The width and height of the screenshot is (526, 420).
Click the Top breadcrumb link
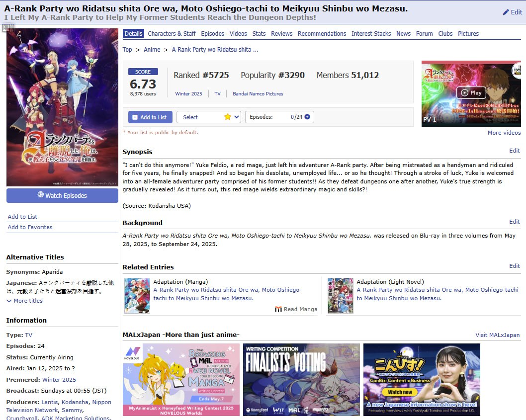point(127,50)
